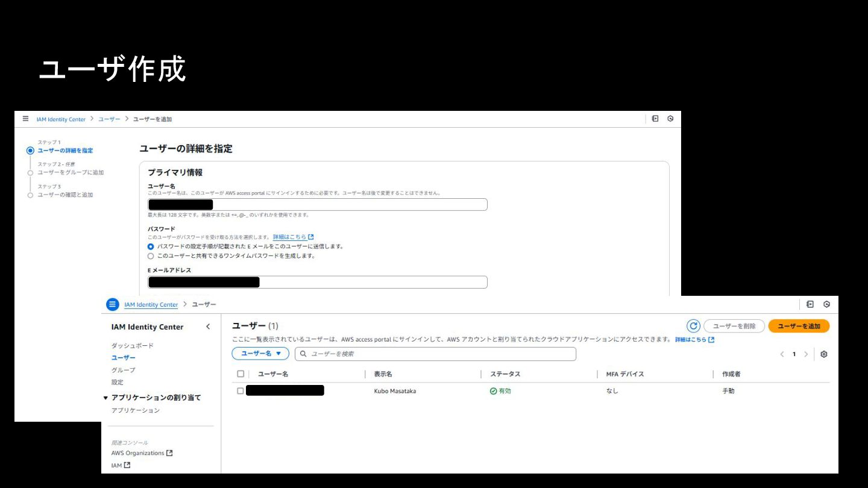Screen dimensions: 868x488
Task: Click 有効 status cell
Action: point(500,391)
